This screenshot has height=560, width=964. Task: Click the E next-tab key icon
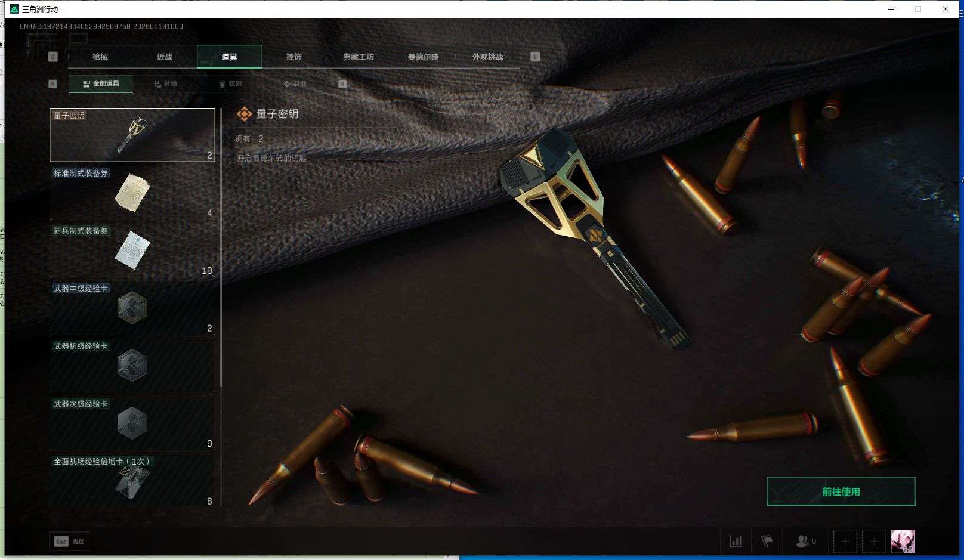point(535,57)
